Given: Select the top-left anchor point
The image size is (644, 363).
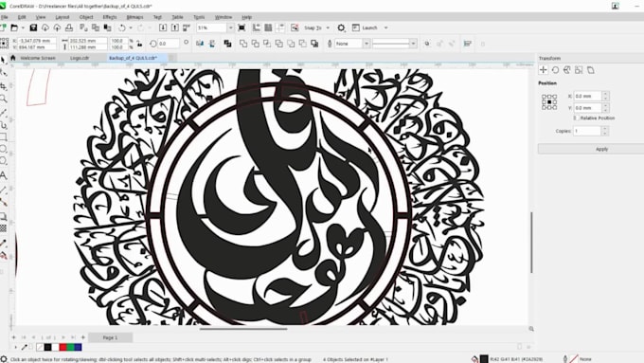Looking at the screenshot, I should (x=544, y=97).
